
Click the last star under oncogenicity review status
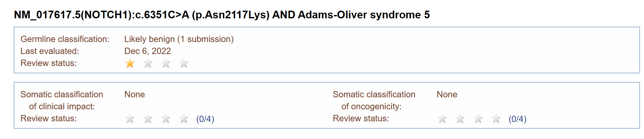tap(496, 119)
